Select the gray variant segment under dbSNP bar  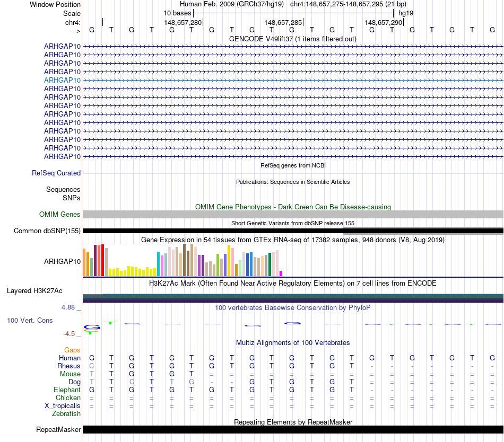(x=423, y=234)
